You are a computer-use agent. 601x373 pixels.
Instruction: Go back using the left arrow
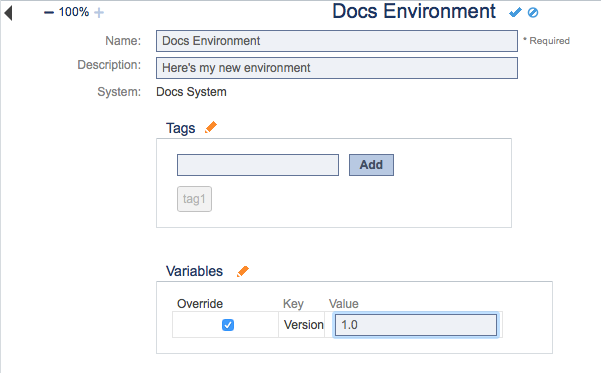8,13
